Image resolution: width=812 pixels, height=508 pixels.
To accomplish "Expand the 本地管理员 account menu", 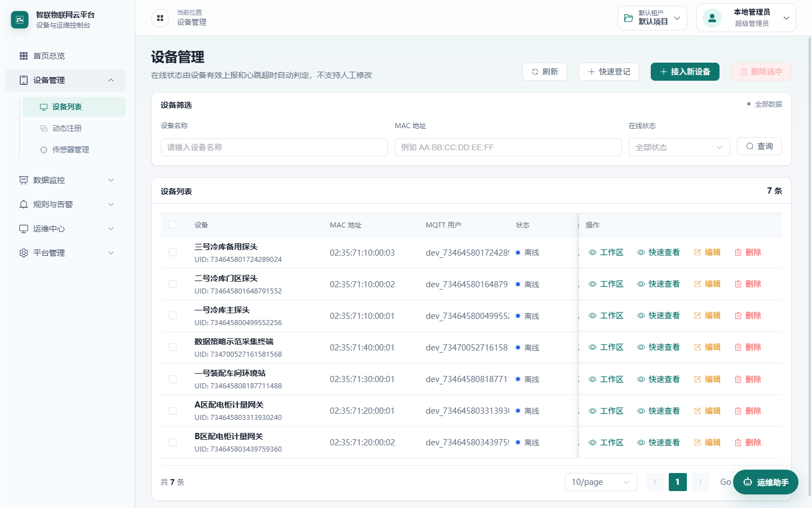I will coord(746,18).
